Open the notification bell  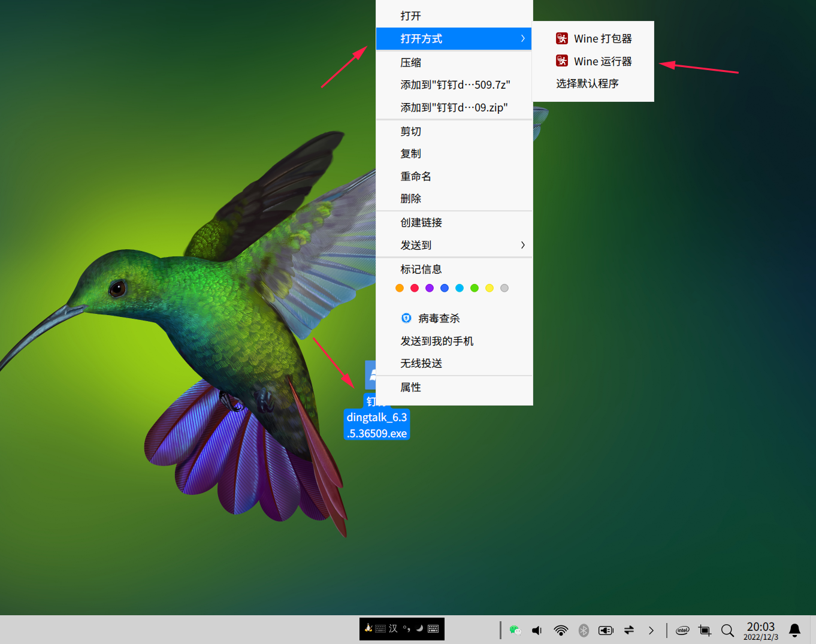click(794, 630)
